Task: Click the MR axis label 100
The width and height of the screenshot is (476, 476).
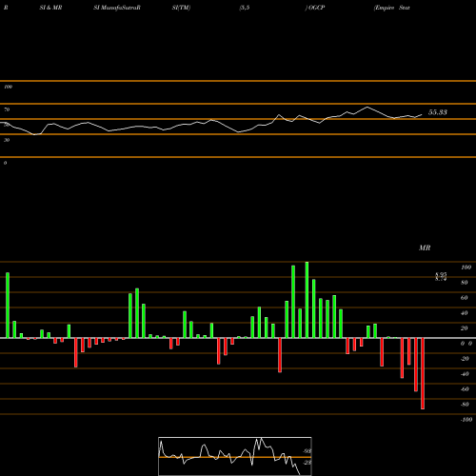Action: click(x=466, y=268)
